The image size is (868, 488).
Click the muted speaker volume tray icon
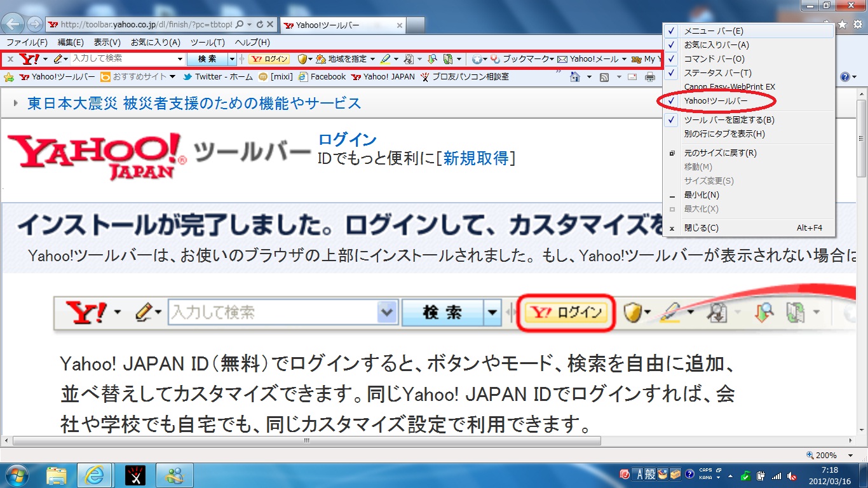(792, 475)
